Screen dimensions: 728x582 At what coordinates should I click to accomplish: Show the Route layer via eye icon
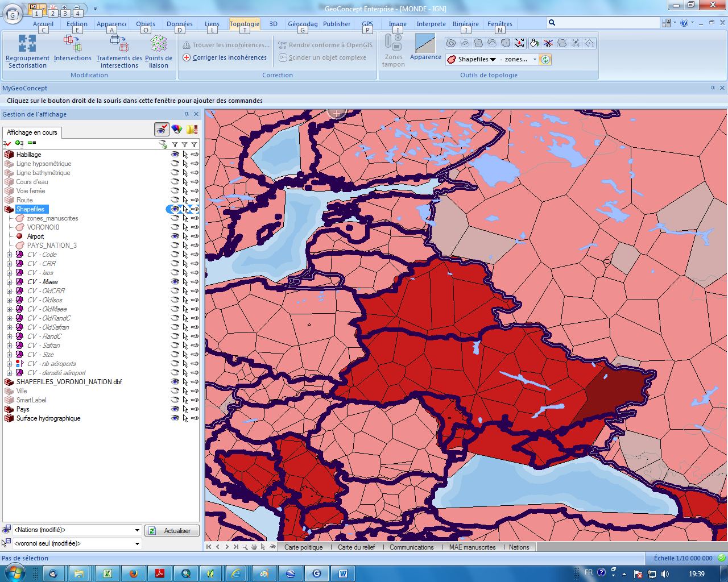[175, 200]
